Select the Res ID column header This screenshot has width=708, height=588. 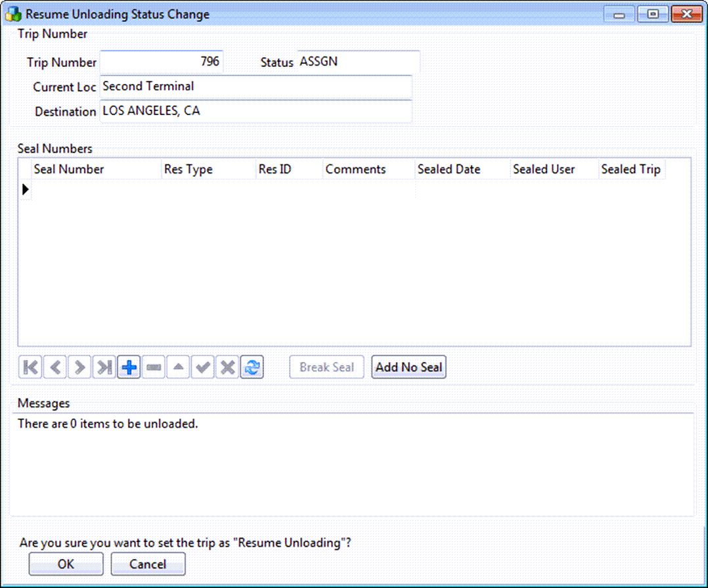pyautogui.click(x=290, y=170)
